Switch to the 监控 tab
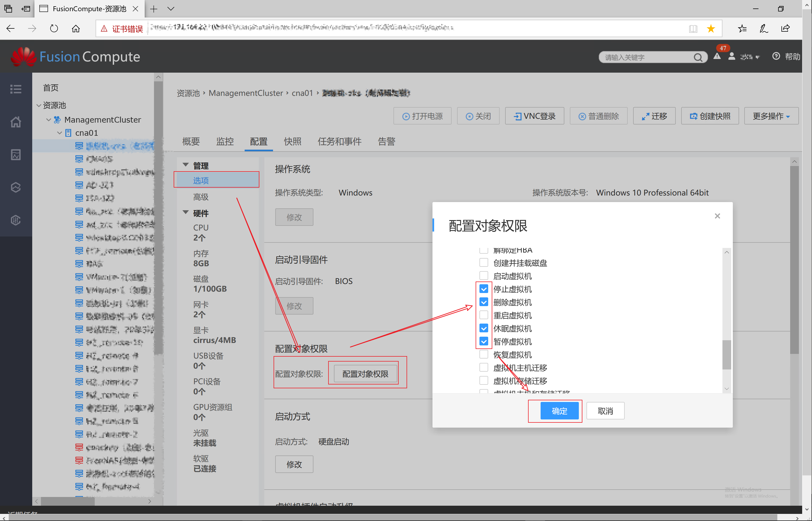 (x=225, y=141)
